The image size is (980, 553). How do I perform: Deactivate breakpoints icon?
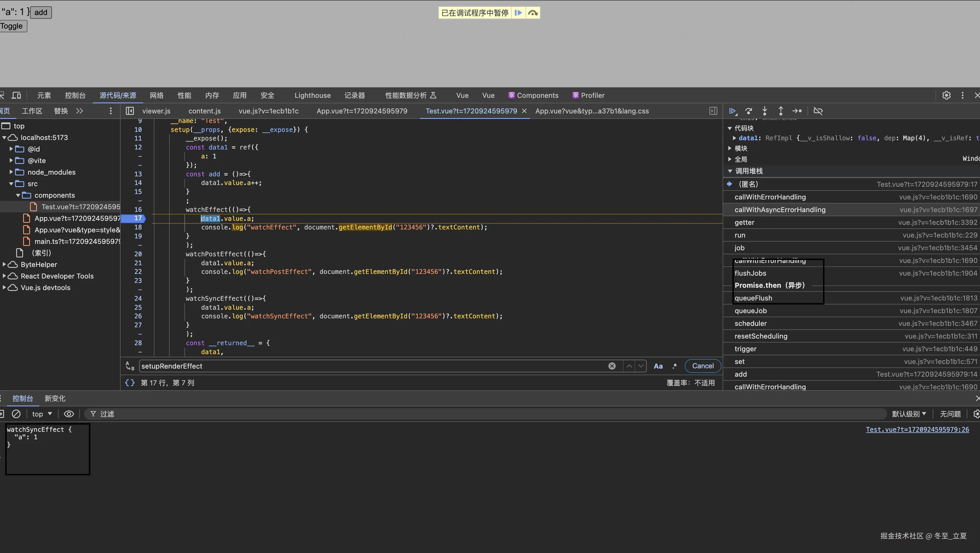(x=818, y=111)
